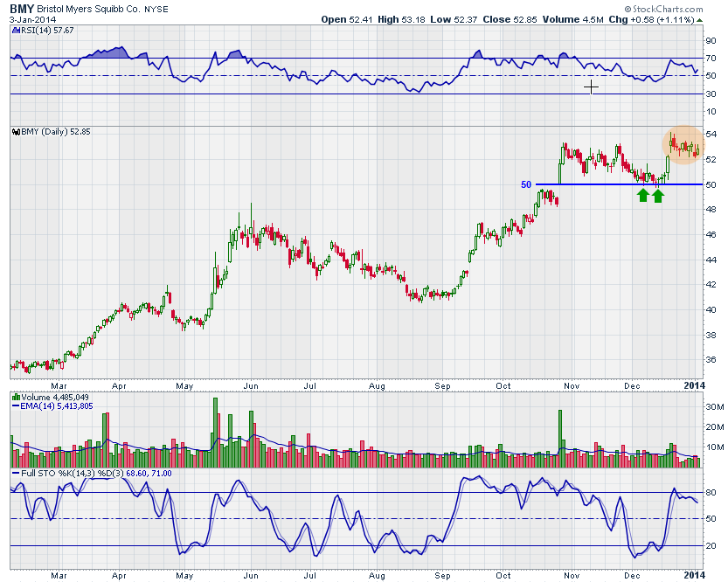Viewport: 728px width, 582px height.
Task: Click the 90 label on RSI axis
Action: coord(711,41)
